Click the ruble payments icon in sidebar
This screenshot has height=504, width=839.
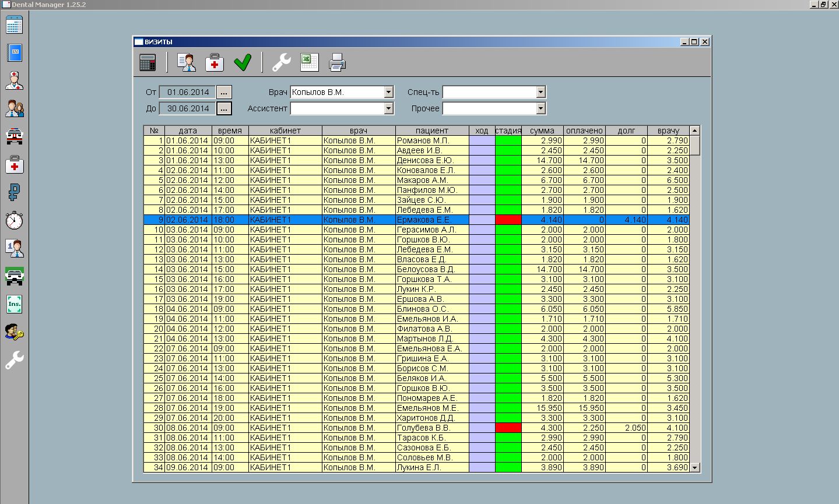(14, 192)
